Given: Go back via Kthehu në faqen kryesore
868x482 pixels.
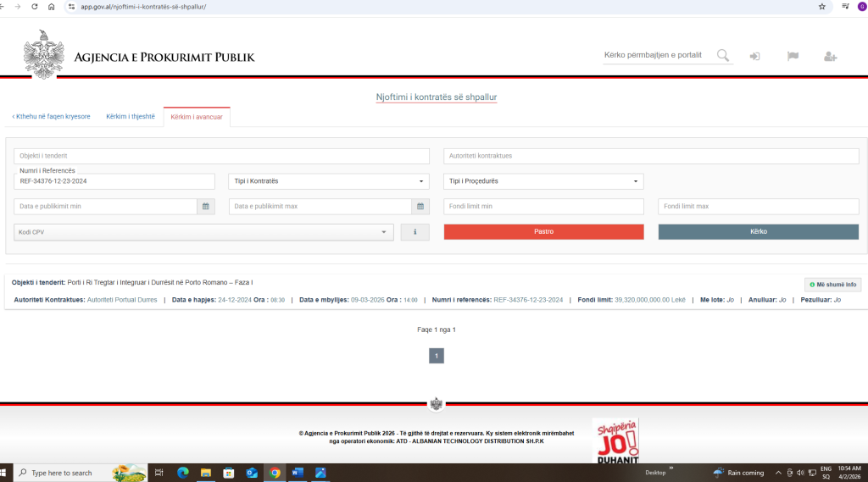Looking at the screenshot, I should point(52,117).
